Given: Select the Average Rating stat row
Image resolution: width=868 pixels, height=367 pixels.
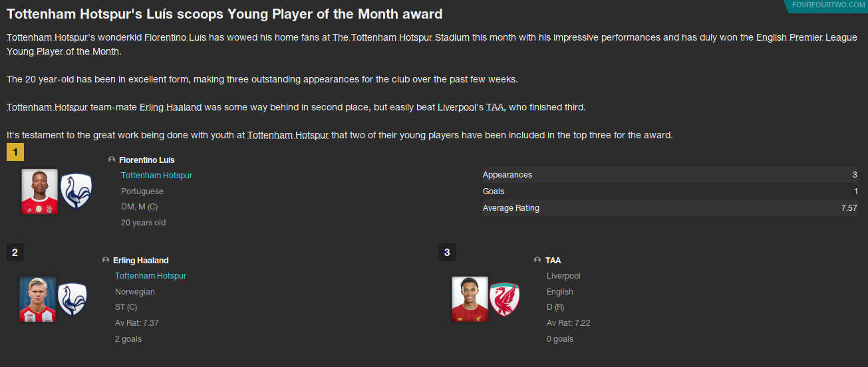Looking at the screenshot, I should [669, 208].
